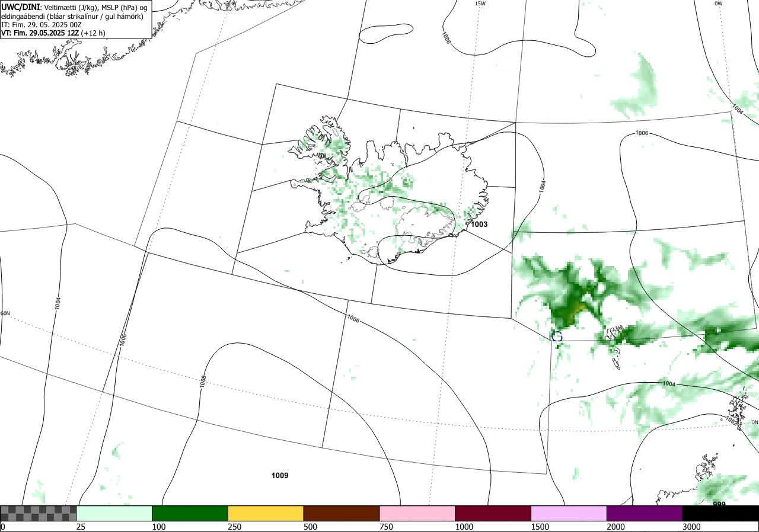
Task: Click the text 'eldingaábendi (bláar strikalínur / gul hámörk)'
Action: [72, 15]
